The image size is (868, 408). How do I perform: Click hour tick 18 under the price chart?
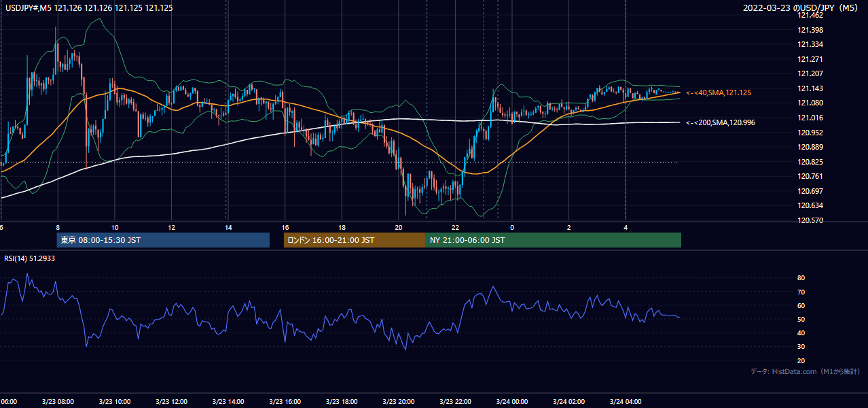[342, 227]
